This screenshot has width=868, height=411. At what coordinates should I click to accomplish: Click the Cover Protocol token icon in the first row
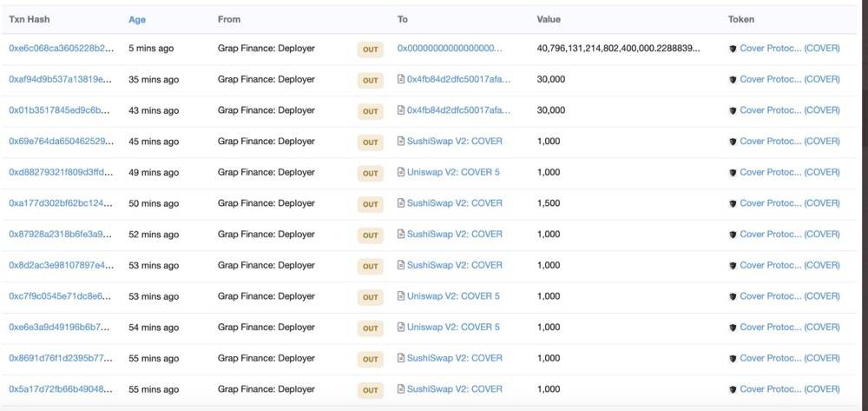pyautogui.click(x=733, y=49)
